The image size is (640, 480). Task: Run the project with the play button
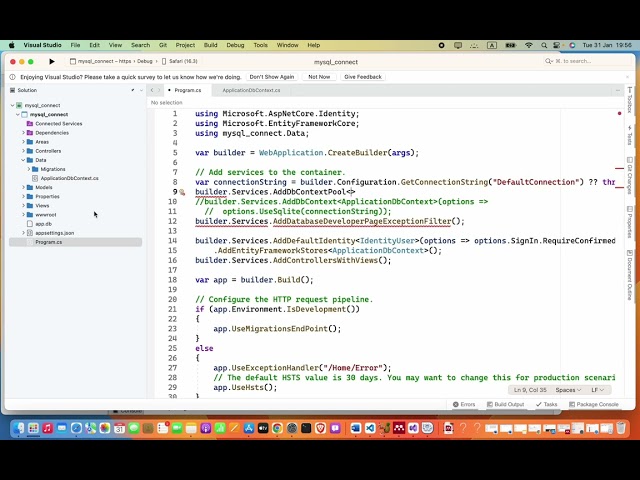(51, 61)
